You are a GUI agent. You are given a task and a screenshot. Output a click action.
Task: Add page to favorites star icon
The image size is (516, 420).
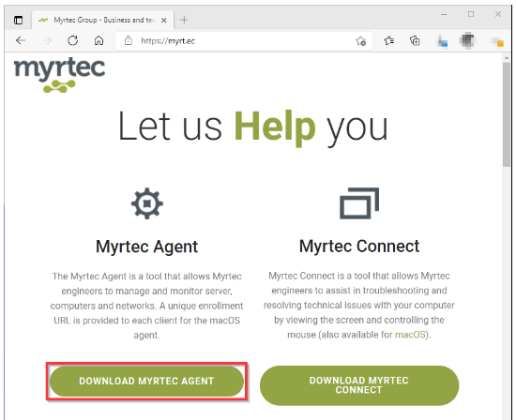point(360,41)
